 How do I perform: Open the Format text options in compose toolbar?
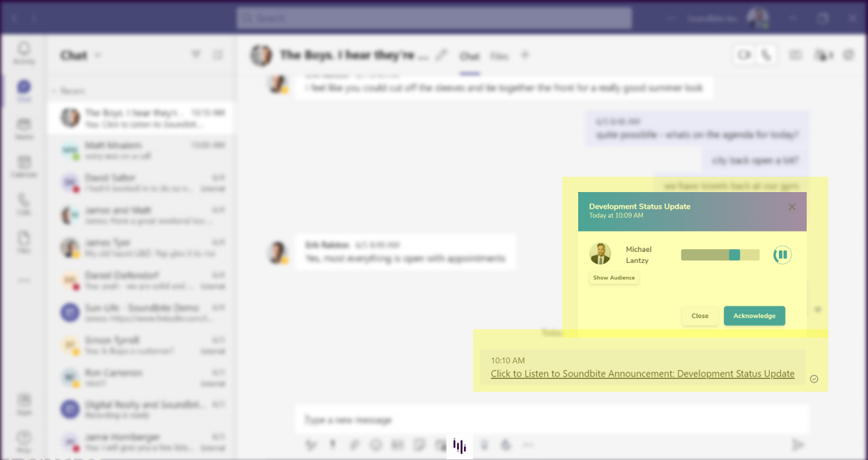pos(311,445)
